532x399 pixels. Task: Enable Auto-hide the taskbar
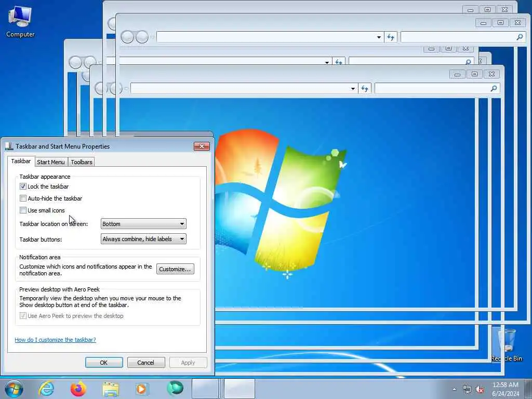tap(23, 198)
